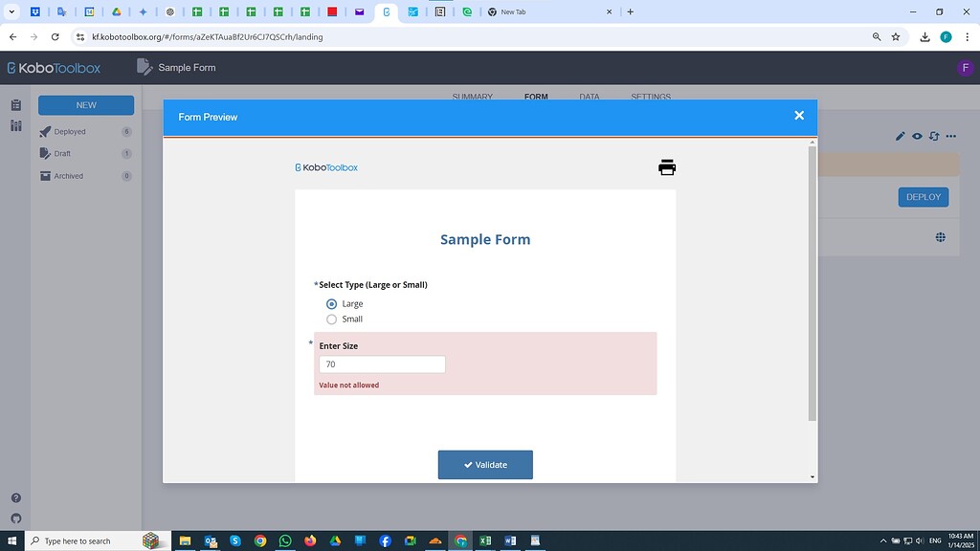Select the Small radio button
Image resolution: width=980 pixels, height=551 pixels.
(x=331, y=319)
